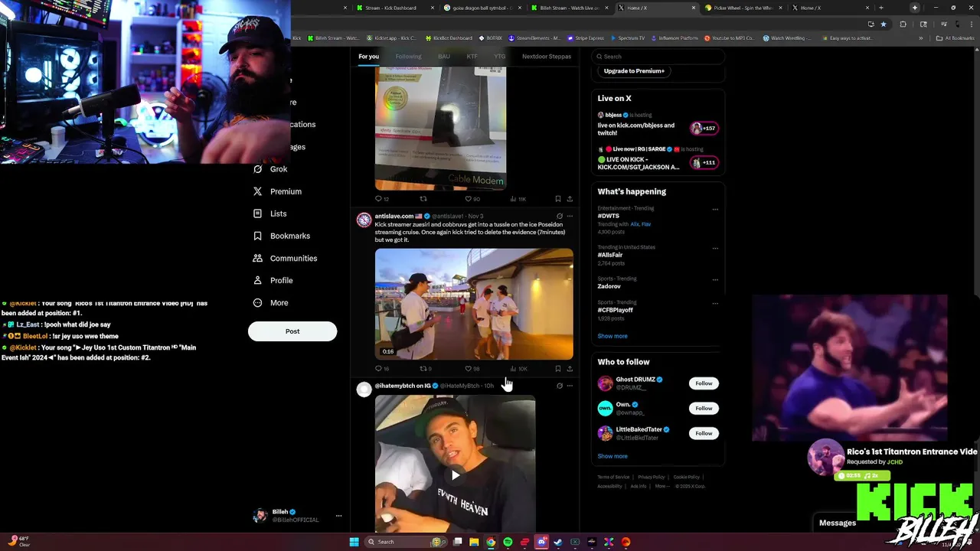Image resolution: width=980 pixels, height=551 pixels.
Task: Click the X search field
Action: coord(658,57)
